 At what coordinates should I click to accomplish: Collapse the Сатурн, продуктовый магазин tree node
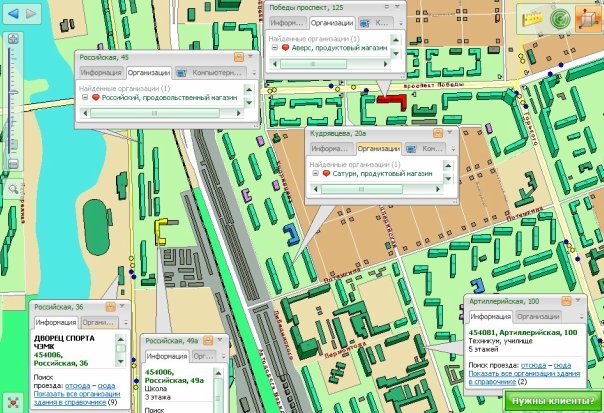(313, 172)
